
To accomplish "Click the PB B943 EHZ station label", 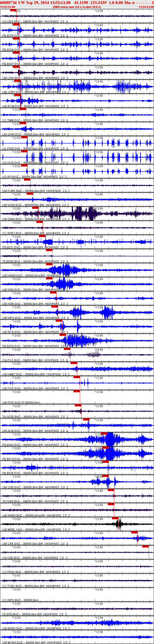I will coord(35,445).
